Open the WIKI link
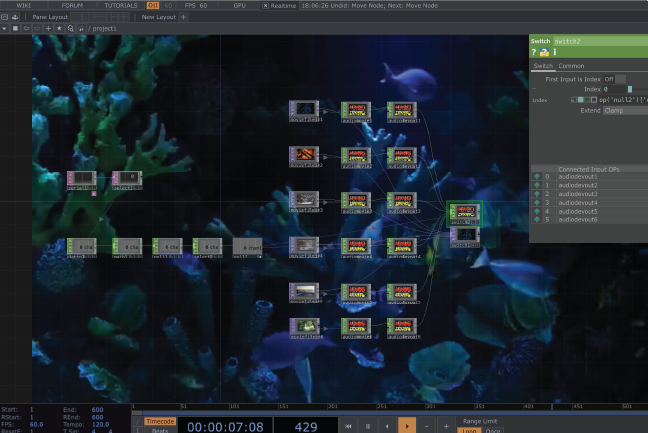 coord(24,5)
